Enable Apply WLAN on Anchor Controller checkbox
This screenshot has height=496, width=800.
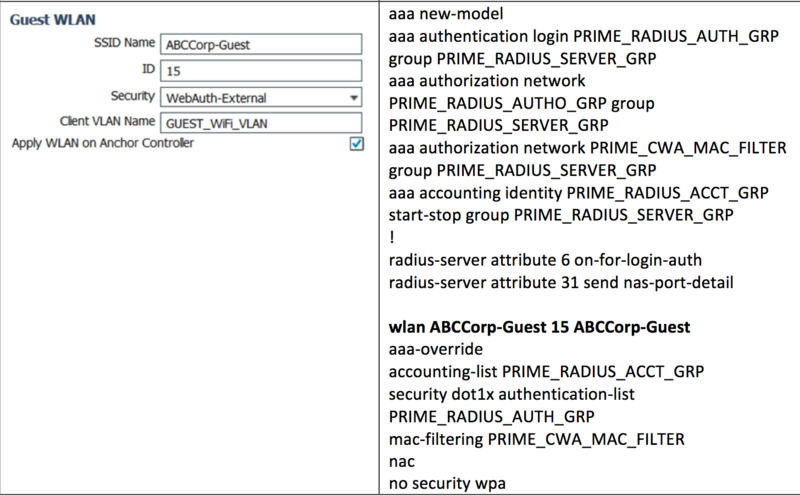pos(356,144)
